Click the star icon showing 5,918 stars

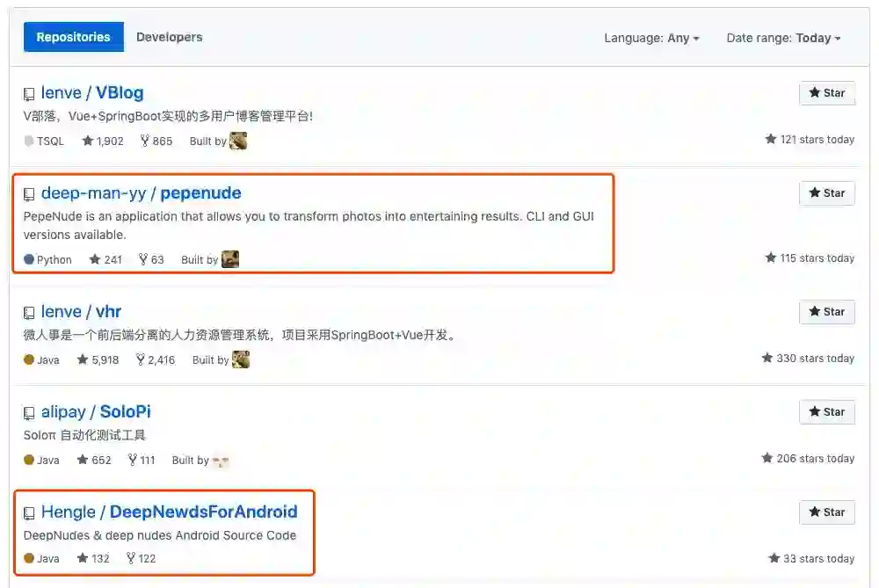click(x=83, y=359)
